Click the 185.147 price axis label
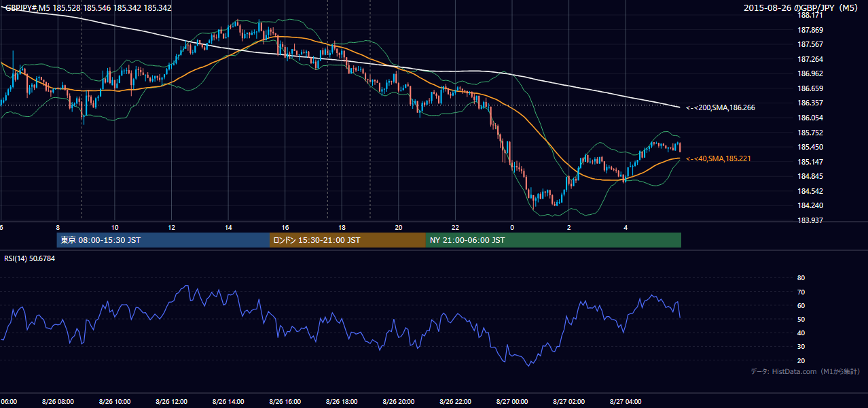868x408 pixels. [x=810, y=162]
